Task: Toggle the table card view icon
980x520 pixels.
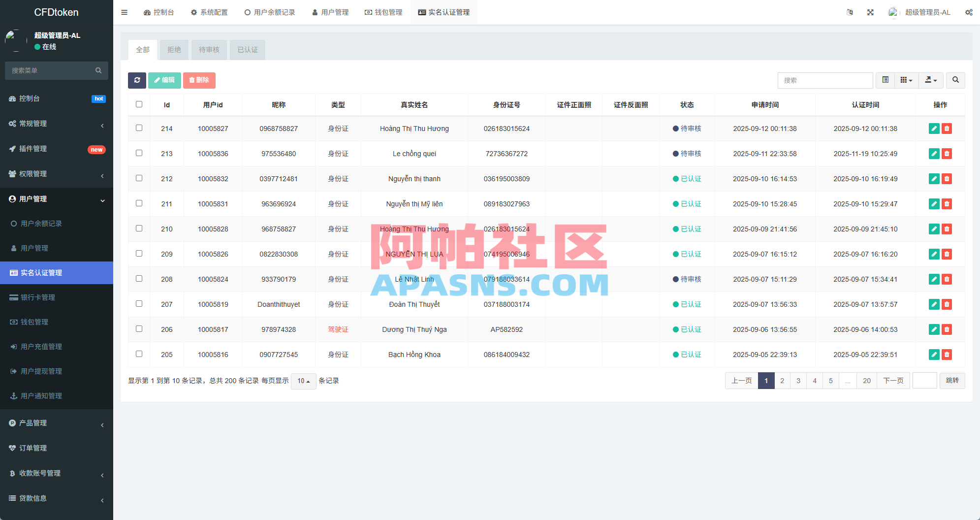Action: click(885, 80)
